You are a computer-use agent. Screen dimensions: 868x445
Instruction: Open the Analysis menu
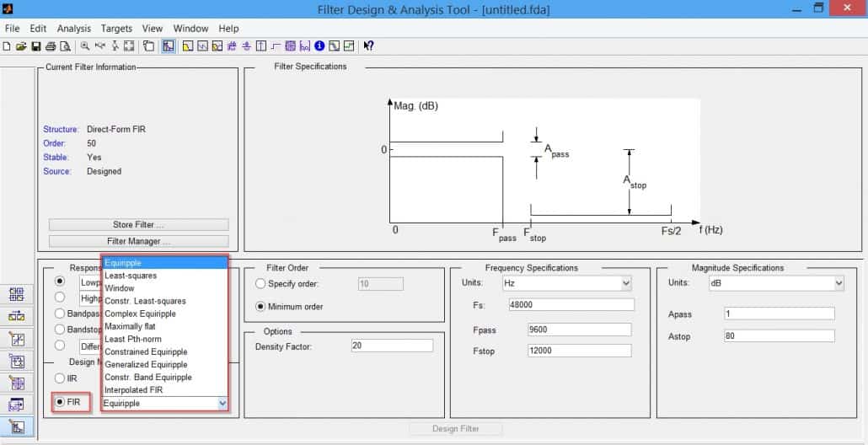click(x=73, y=28)
